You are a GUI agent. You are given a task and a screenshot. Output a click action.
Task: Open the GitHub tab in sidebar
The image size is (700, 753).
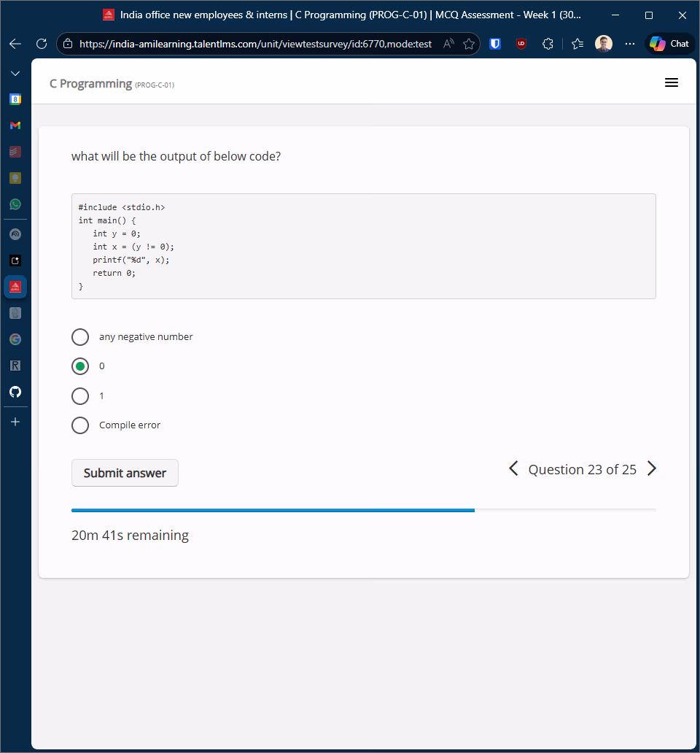coord(15,392)
